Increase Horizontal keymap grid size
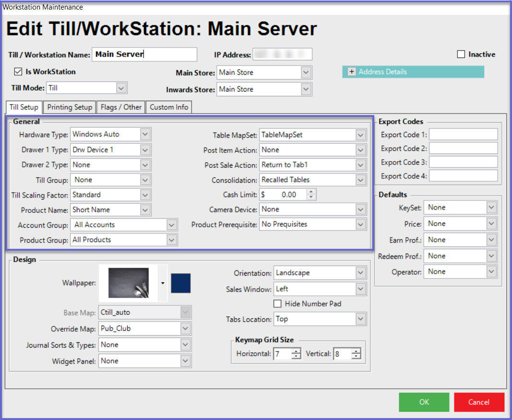Screen dimensions: 512x420 pos(296,351)
